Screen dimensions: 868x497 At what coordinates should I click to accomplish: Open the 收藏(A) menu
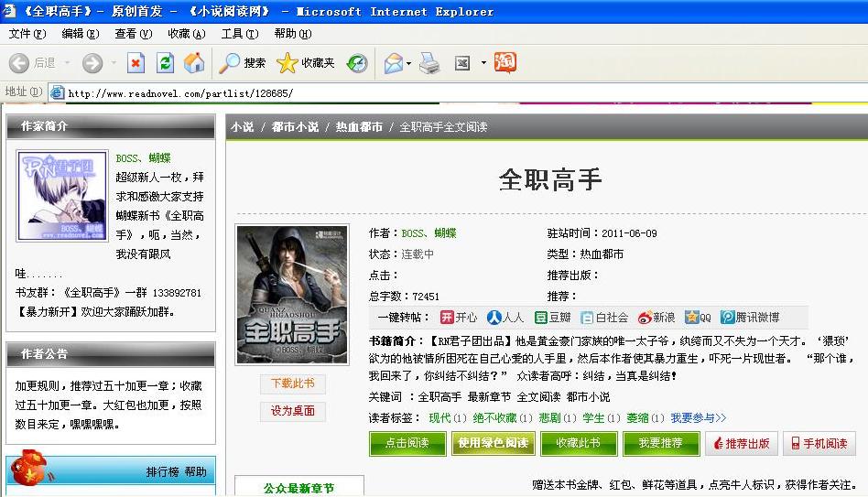(187, 34)
